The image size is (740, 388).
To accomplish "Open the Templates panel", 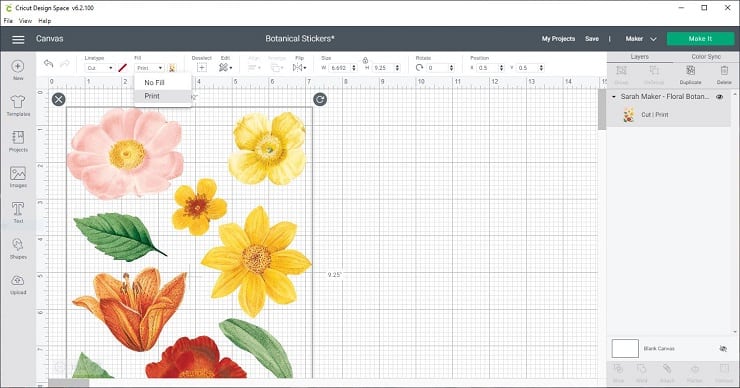I will point(18,106).
